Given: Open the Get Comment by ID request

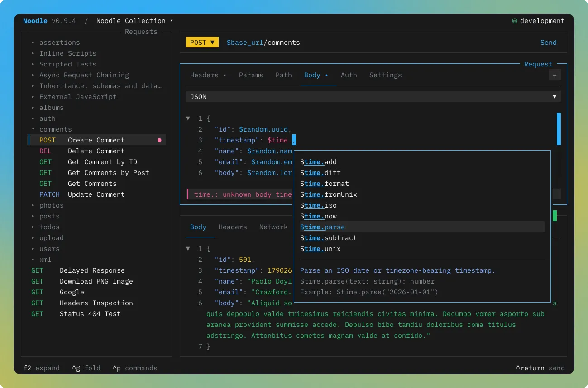Looking at the screenshot, I should 97,162.
